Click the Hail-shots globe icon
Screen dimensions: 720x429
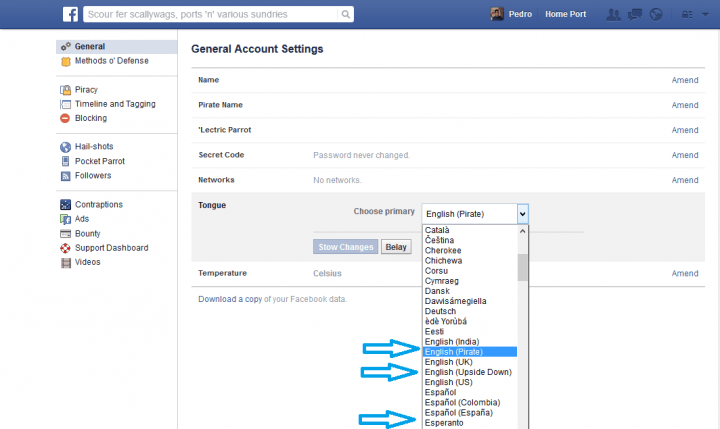[65, 147]
